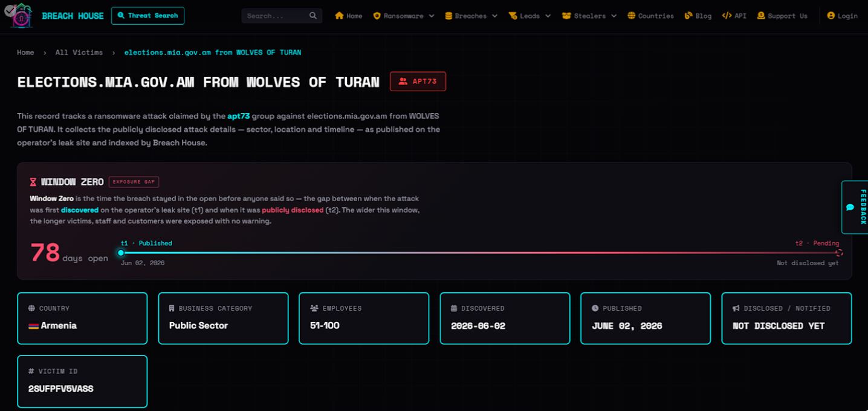Viewport: 868px width, 411px height.
Task: Expand the Breaches dropdown menu
Action: (471, 16)
